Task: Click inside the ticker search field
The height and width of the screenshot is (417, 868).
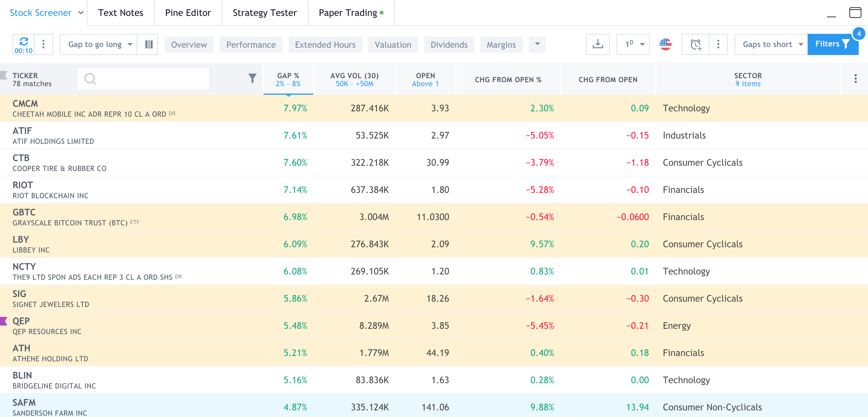Action: tap(145, 79)
